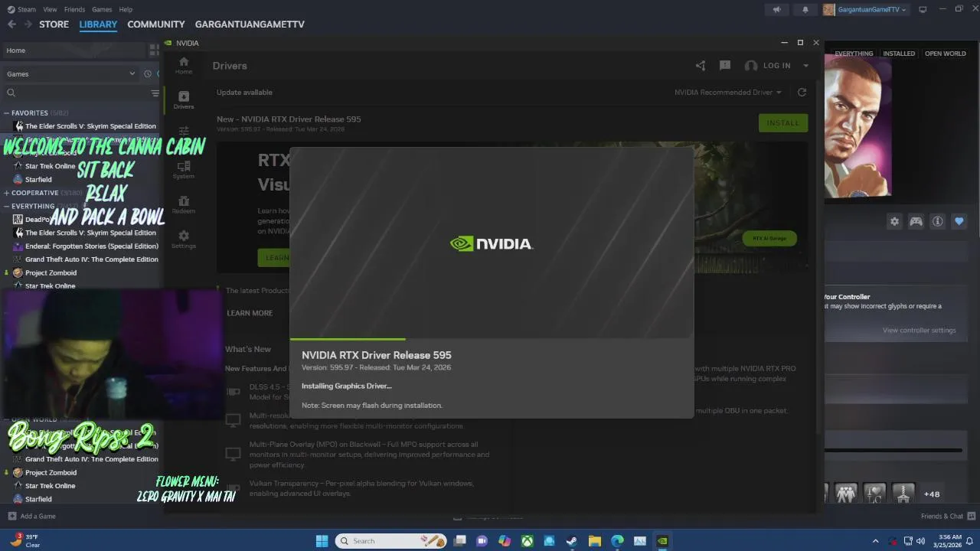
Task: Open System in the NVIDIA sidebar
Action: tap(183, 170)
